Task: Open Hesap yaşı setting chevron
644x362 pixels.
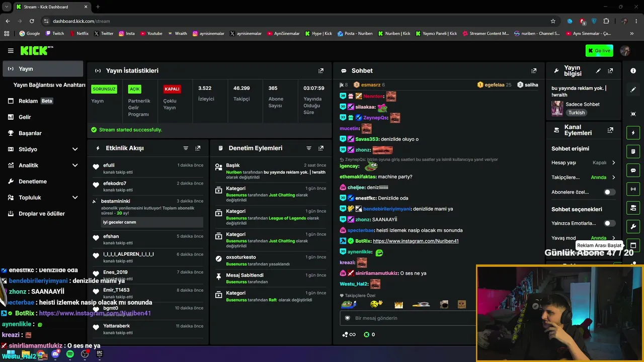Action: click(613, 163)
